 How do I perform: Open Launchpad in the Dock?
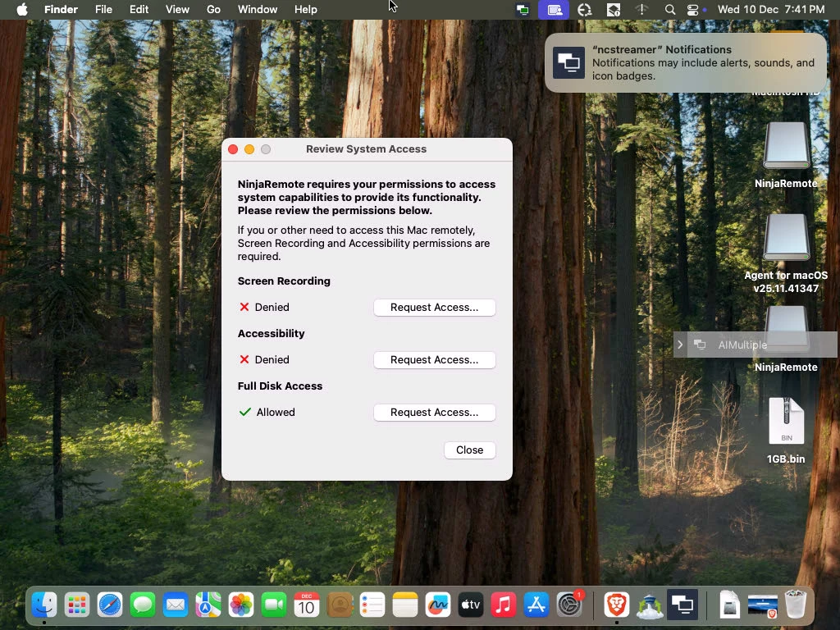(x=77, y=605)
